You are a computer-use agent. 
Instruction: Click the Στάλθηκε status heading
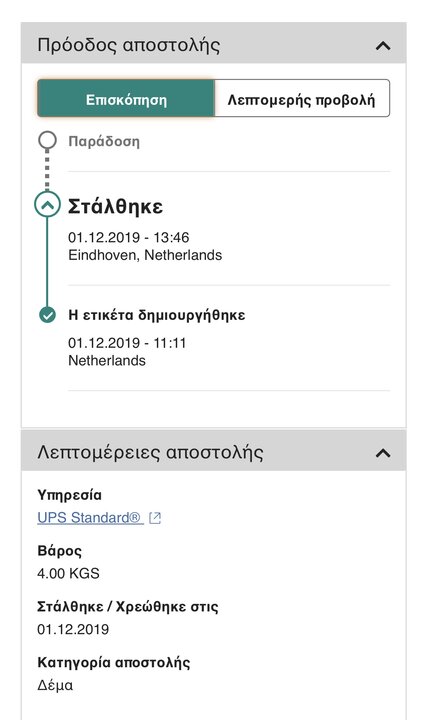[x=115, y=206]
